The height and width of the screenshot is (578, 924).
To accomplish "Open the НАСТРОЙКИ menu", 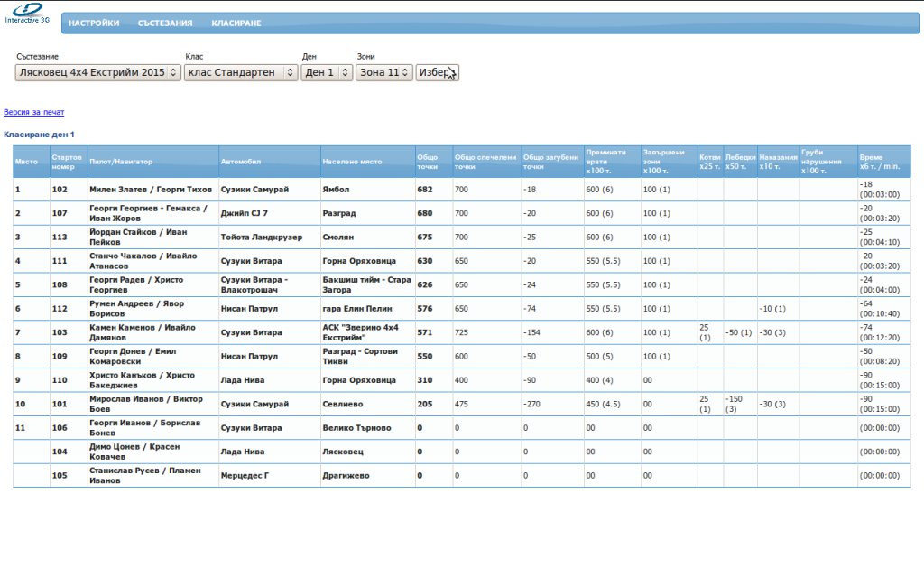I will [94, 23].
